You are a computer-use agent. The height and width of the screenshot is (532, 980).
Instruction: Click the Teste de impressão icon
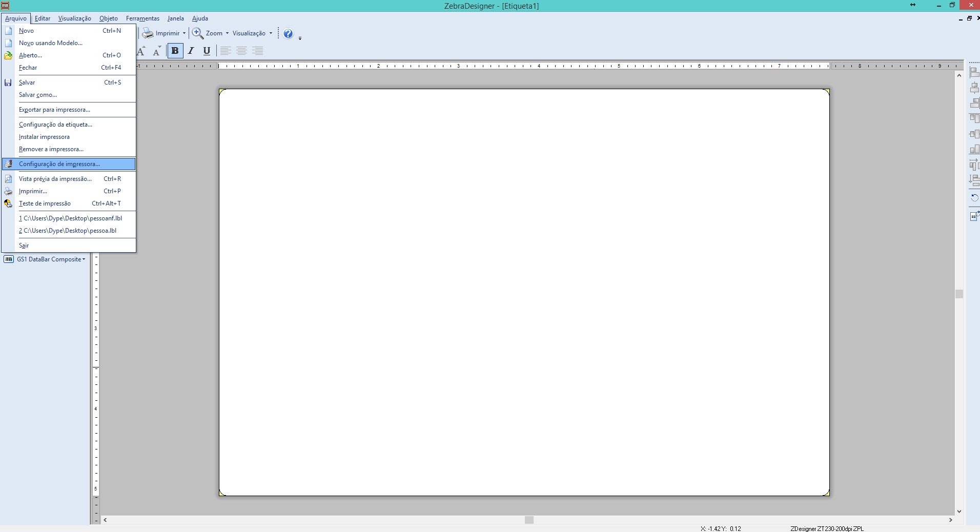[x=8, y=203]
